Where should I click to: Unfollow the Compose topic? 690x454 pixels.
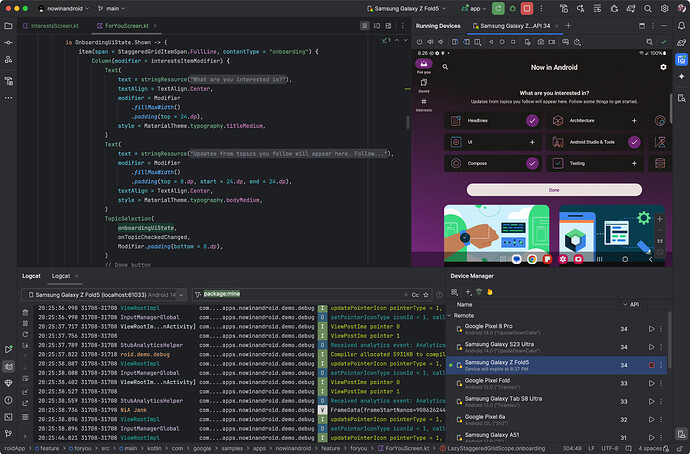pyautogui.click(x=532, y=163)
